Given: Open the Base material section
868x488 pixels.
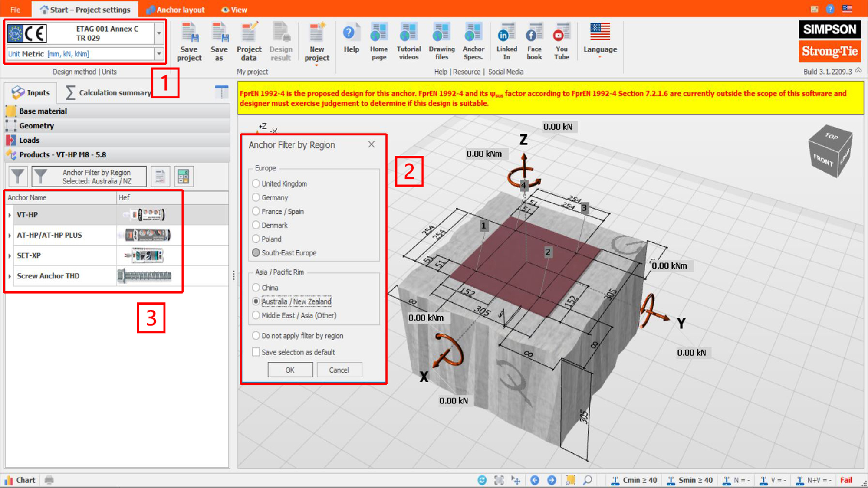Looking at the screenshot, I should point(117,111).
